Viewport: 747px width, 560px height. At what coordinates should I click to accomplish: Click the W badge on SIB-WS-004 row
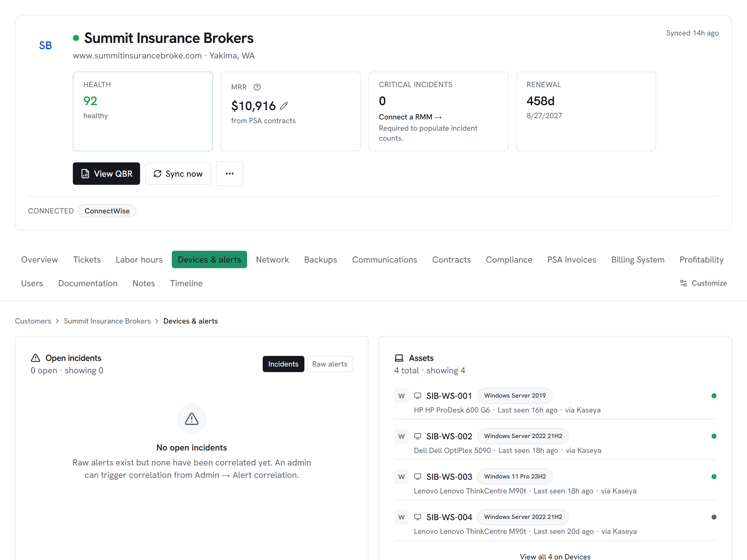pyautogui.click(x=402, y=517)
